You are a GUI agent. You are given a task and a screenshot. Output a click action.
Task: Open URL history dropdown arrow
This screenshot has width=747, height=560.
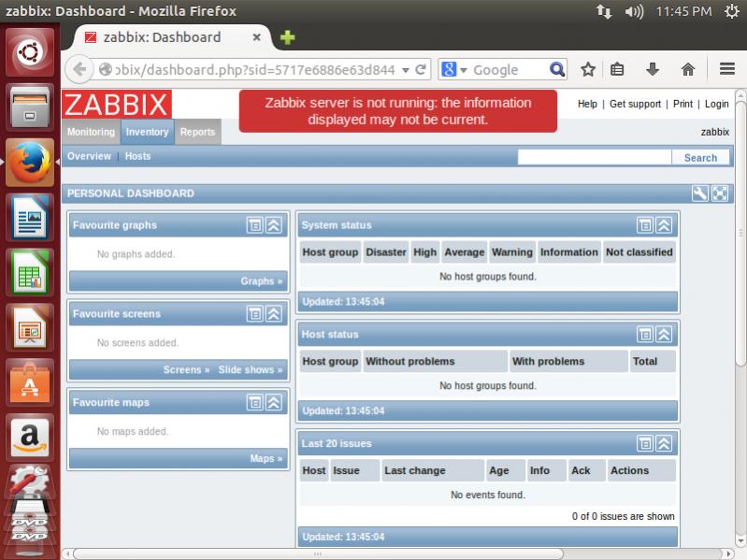click(x=406, y=70)
